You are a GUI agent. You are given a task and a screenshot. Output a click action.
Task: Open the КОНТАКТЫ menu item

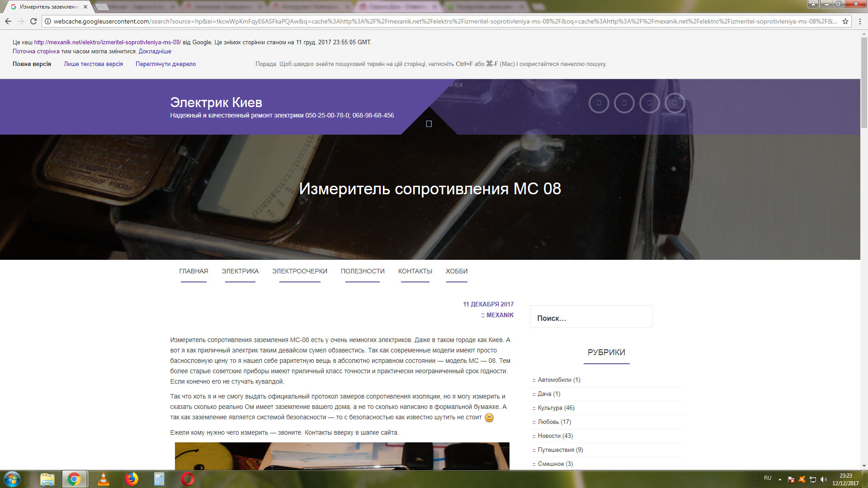click(x=415, y=272)
